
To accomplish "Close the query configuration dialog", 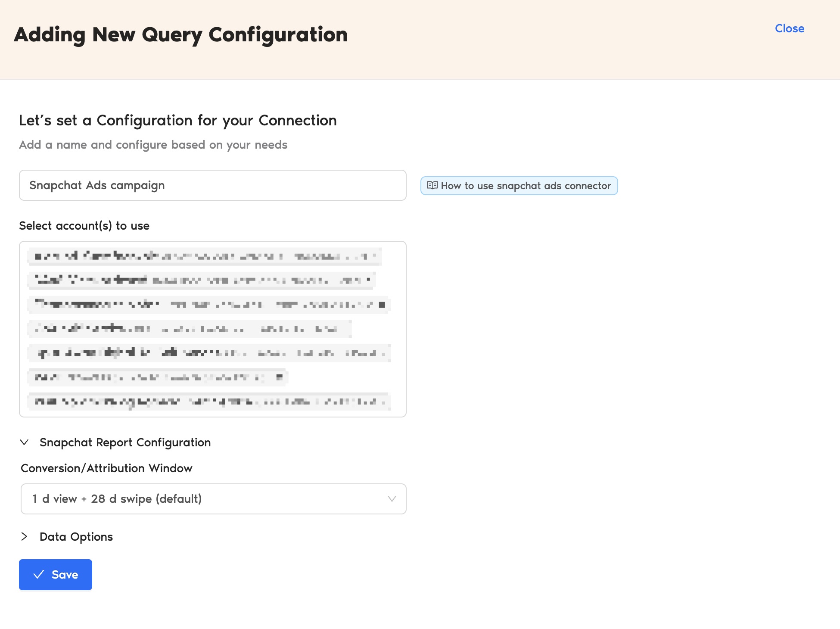I will (x=789, y=28).
